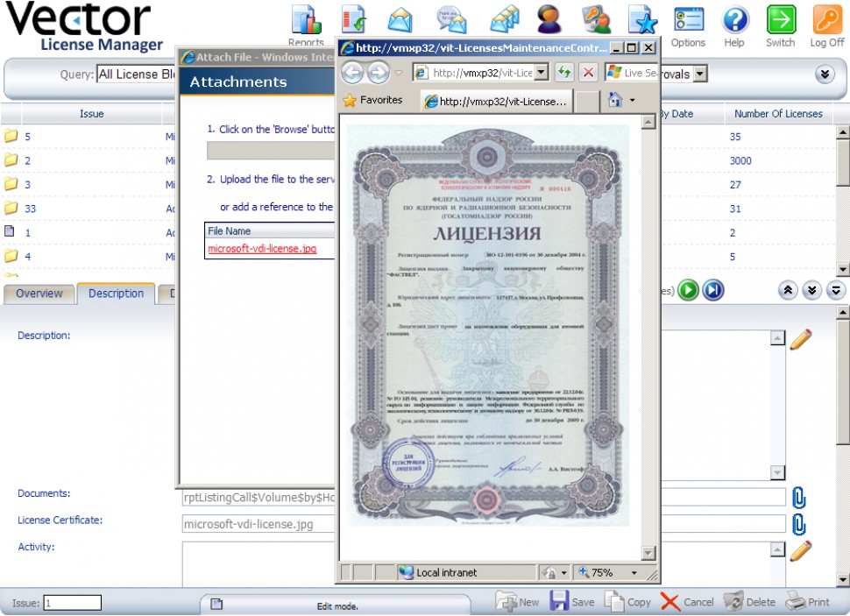The image size is (850, 616).
Task: Click the paperclip icon beside License Certificate
Action: (799, 524)
